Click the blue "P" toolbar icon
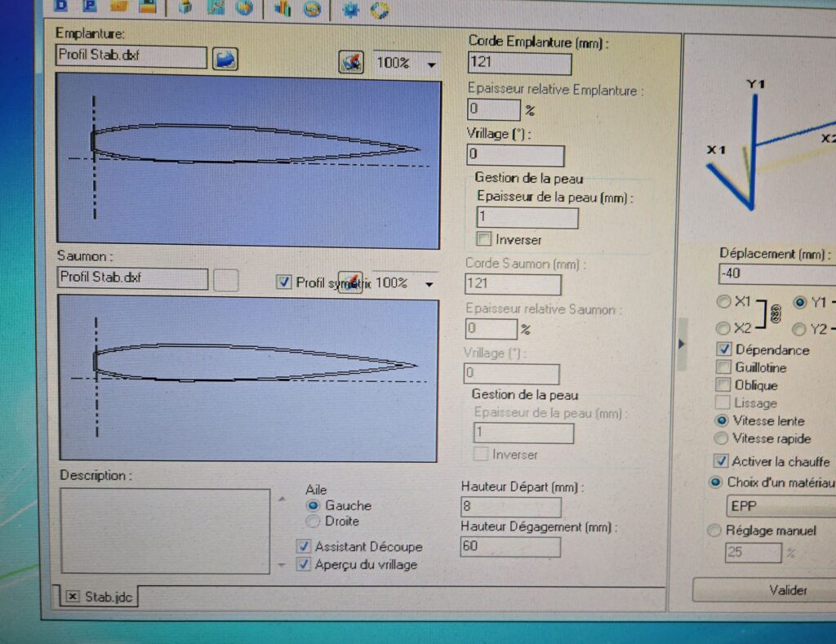This screenshot has width=836, height=644. pos(91,7)
